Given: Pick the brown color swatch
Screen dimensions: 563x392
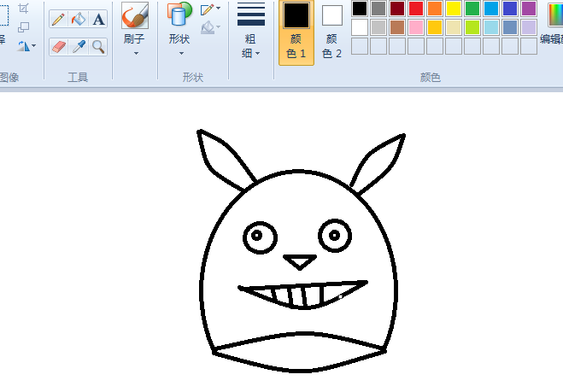Looking at the screenshot, I should pyautogui.click(x=397, y=27).
